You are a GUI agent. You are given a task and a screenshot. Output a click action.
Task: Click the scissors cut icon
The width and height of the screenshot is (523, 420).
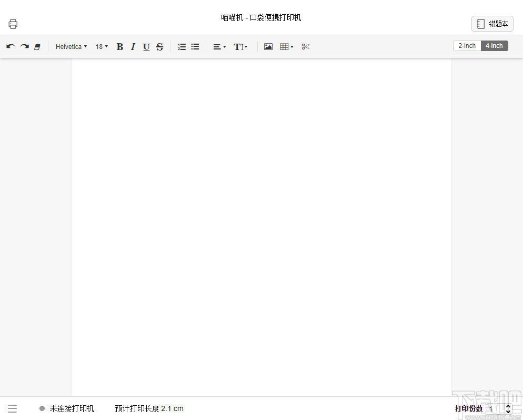pos(305,46)
